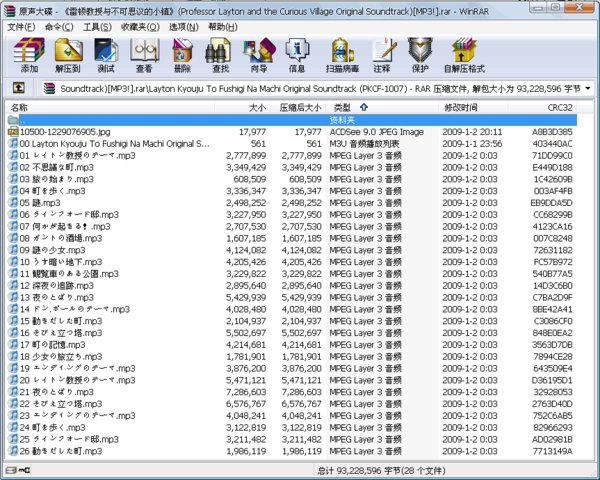Start the Virus Scan (扫描病毒) tool
Screen dimensions: 600x480
point(342,55)
